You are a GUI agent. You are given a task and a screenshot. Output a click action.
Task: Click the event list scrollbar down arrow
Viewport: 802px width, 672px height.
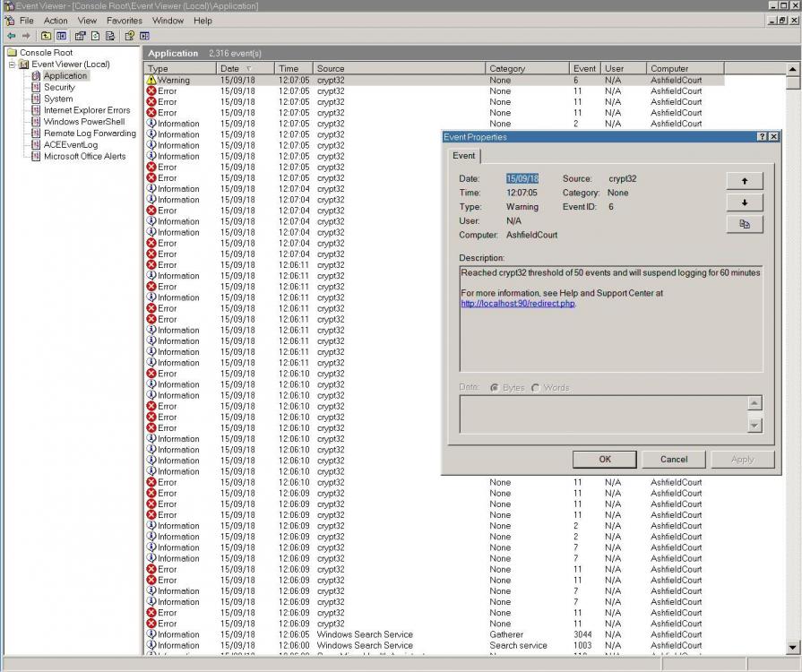tap(793, 645)
